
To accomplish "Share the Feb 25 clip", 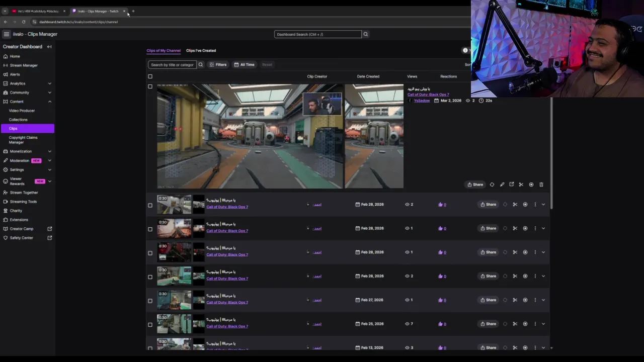I will [x=488, y=324].
